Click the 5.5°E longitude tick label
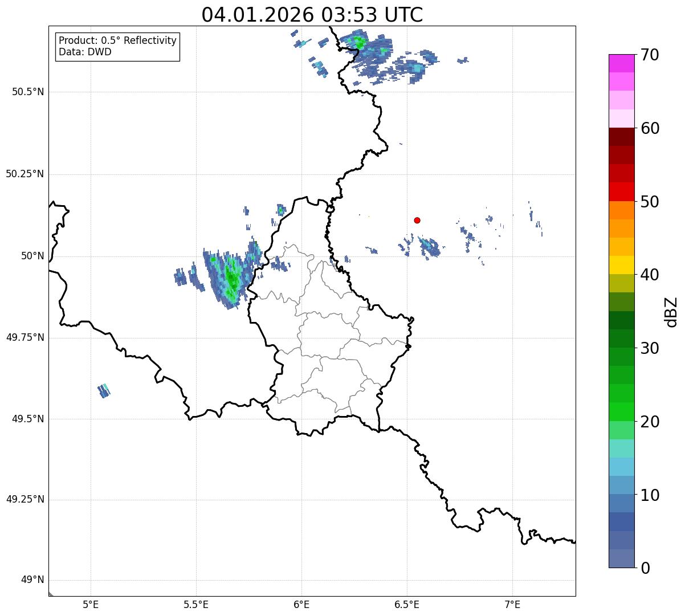The height and width of the screenshot is (616, 685). 196,604
